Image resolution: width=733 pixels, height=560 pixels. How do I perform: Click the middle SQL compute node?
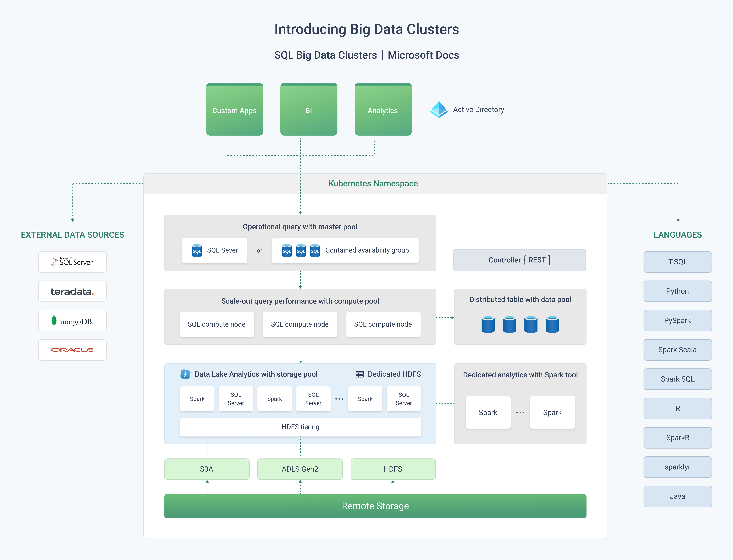tap(300, 324)
